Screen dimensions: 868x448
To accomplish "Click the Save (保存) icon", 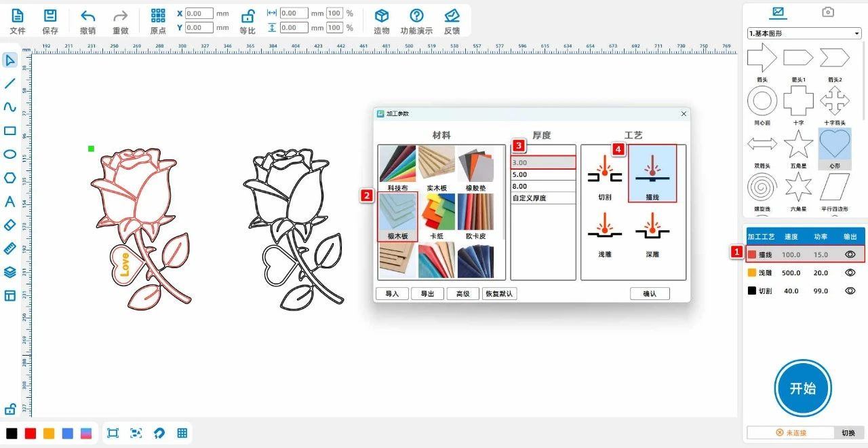I will coord(50,16).
